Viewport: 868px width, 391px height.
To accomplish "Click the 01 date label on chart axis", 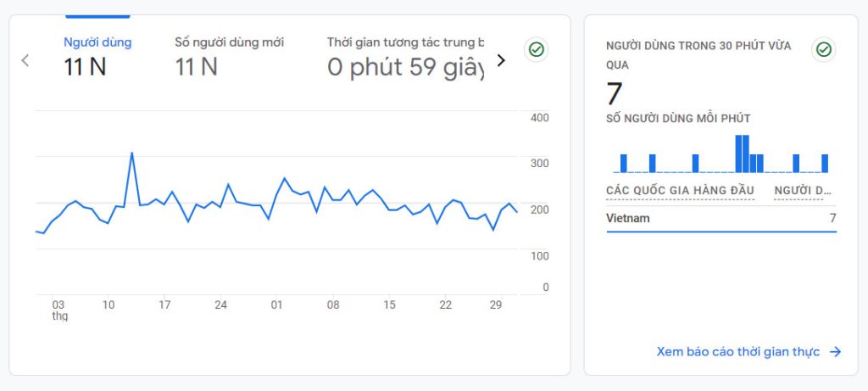I will coord(277,304).
